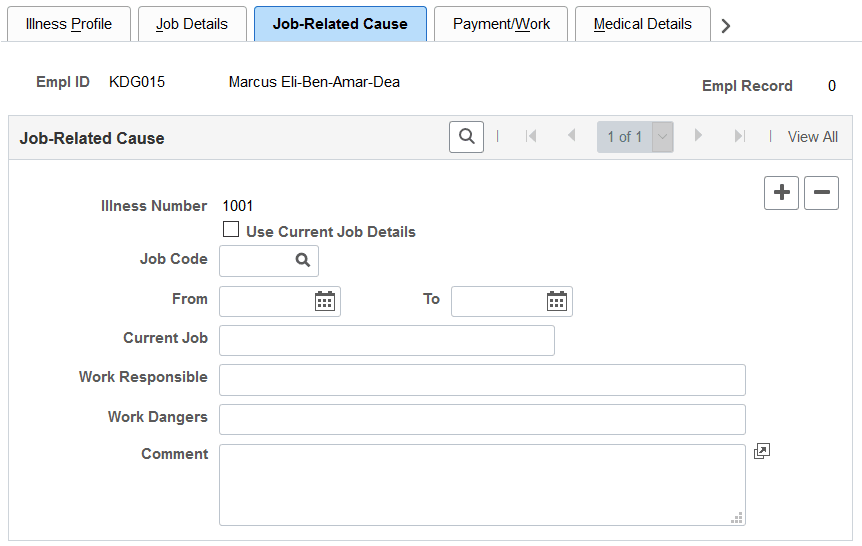Viewport: 862px width, 546px height.
Task: Click the Illness Number value 1001
Action: [237, 206]
